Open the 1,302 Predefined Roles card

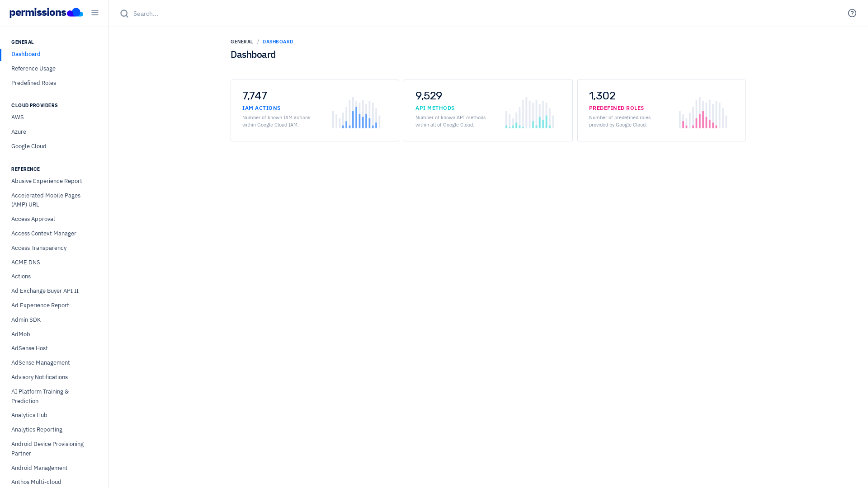(x=661, y=111)
